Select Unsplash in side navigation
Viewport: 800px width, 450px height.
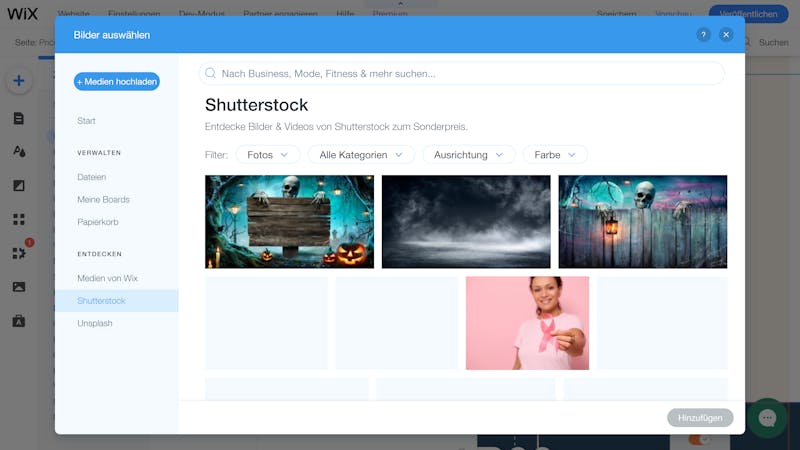95,323
